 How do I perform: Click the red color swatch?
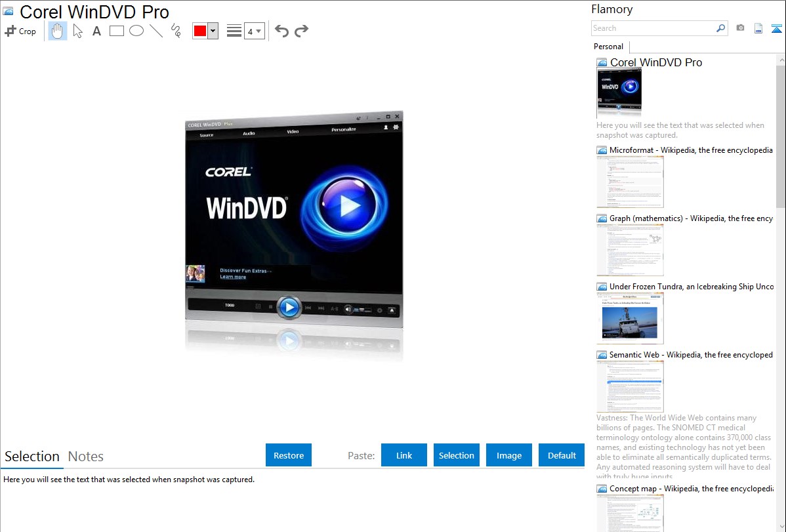[x=200, y=31]
